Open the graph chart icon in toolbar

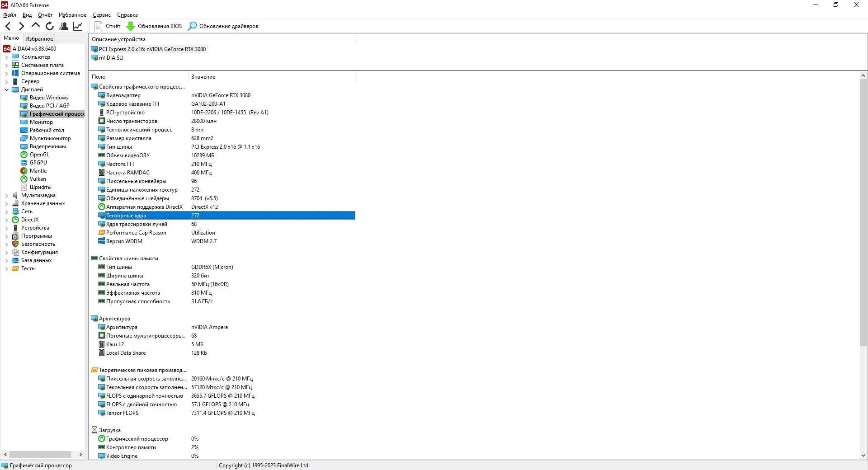tap(78, 26)
